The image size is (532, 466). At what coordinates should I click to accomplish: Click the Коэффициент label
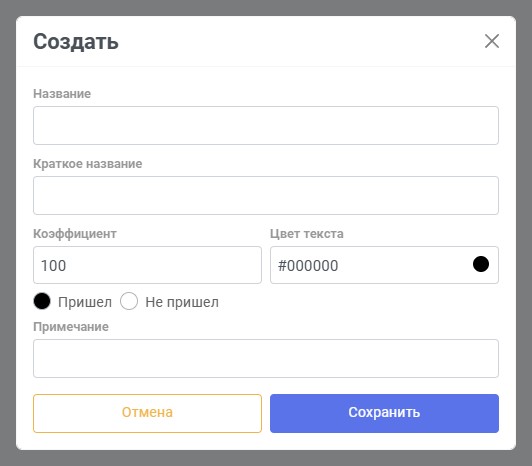pyautogui.click(x=75, y=234)
